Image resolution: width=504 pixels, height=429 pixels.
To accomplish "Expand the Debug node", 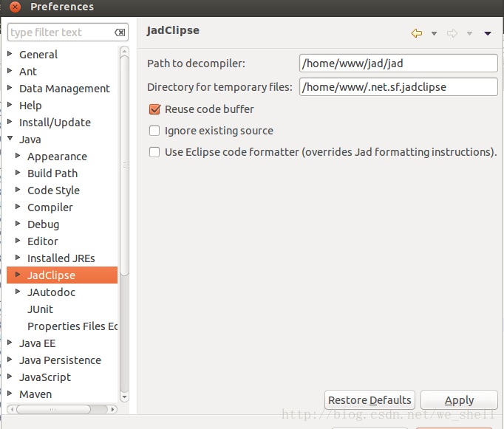I will pyautogui.click(x=18, y=224).
